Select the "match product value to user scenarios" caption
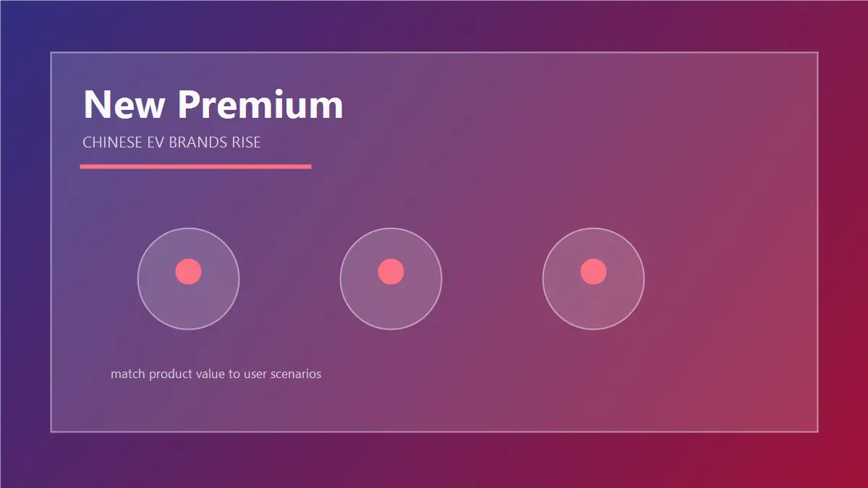868x488 pixels. 216,374
